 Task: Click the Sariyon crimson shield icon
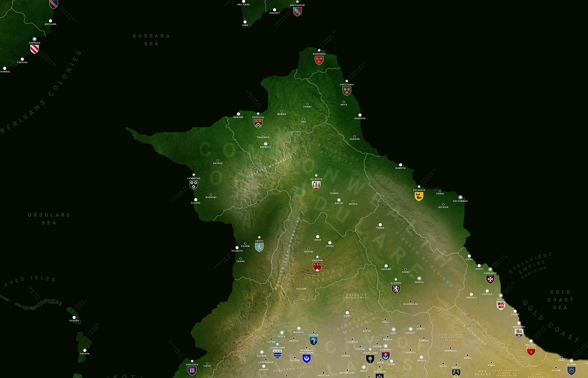[x=317, y=266]
